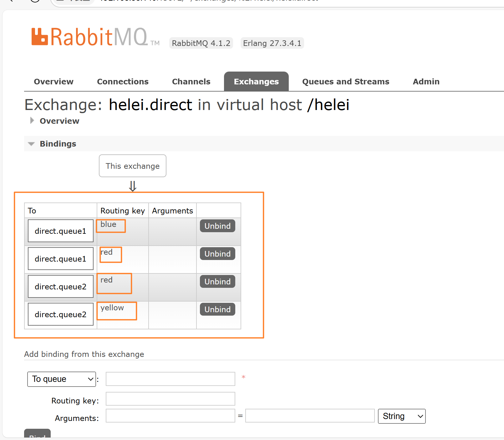
Task: Click the Arguments key input field
Action: tap(171, 416)
